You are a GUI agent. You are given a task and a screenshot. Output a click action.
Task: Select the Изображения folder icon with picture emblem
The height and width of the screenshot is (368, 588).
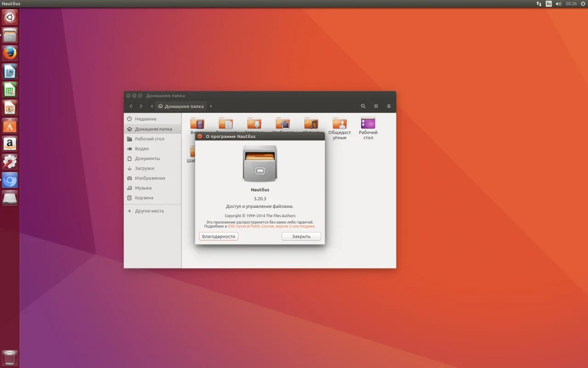283,123
